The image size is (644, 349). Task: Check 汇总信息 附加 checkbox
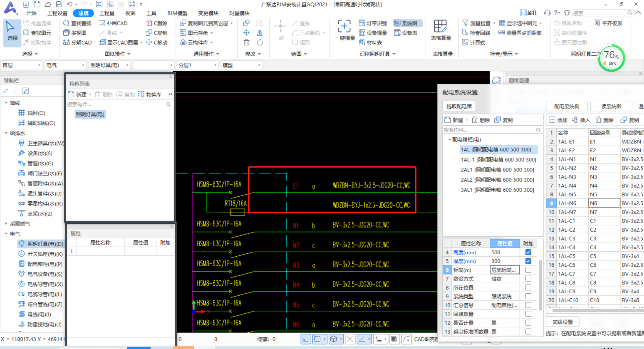[x=528, y=305]
